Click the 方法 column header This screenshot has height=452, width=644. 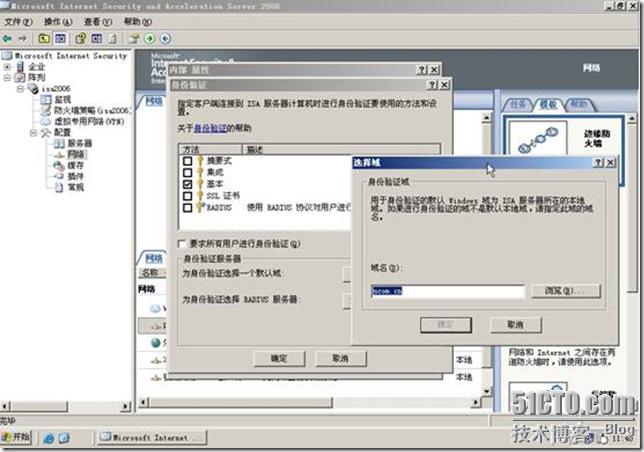click(210, 149)
